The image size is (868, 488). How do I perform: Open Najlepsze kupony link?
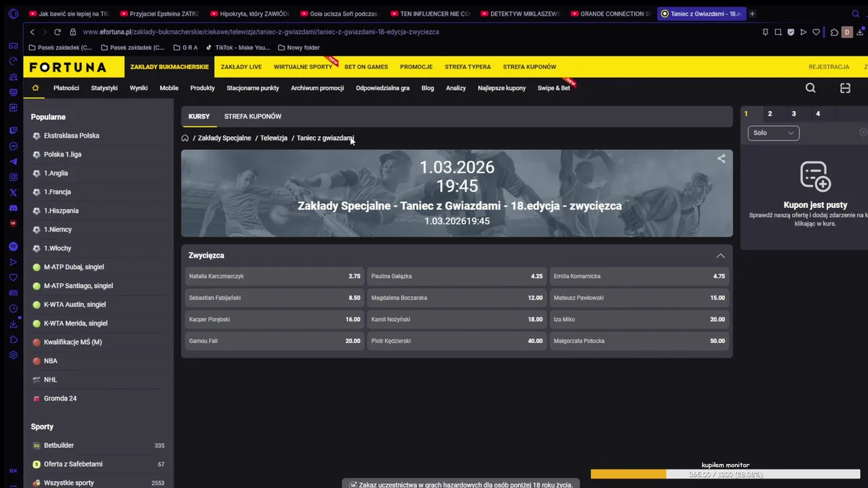pyautogui.click(x=502, y=88)
